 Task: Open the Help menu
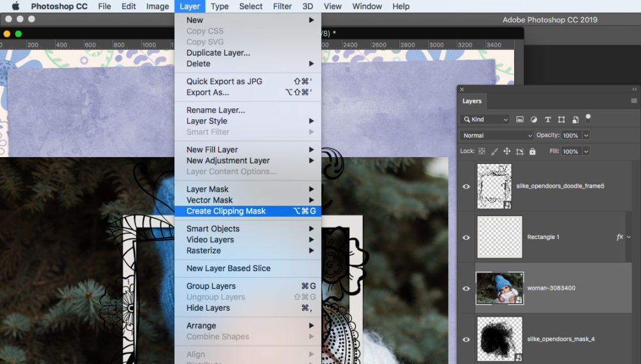401,6
